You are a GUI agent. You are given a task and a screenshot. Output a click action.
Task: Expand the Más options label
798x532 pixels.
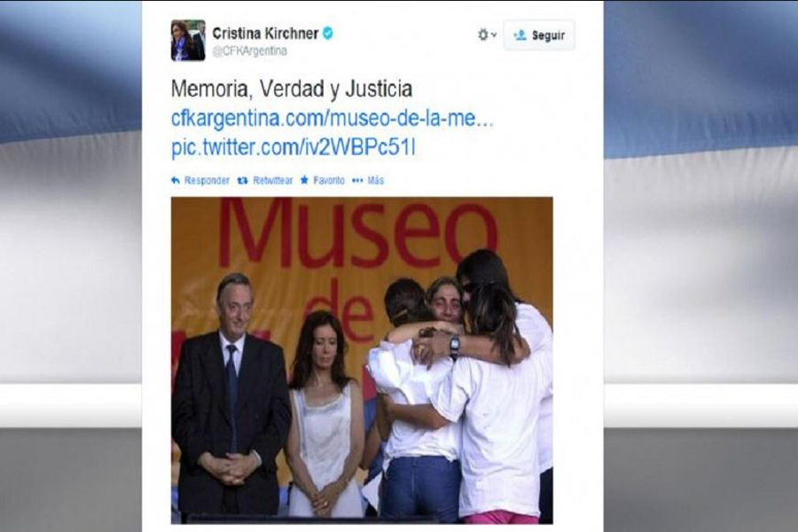click(376, 180)
